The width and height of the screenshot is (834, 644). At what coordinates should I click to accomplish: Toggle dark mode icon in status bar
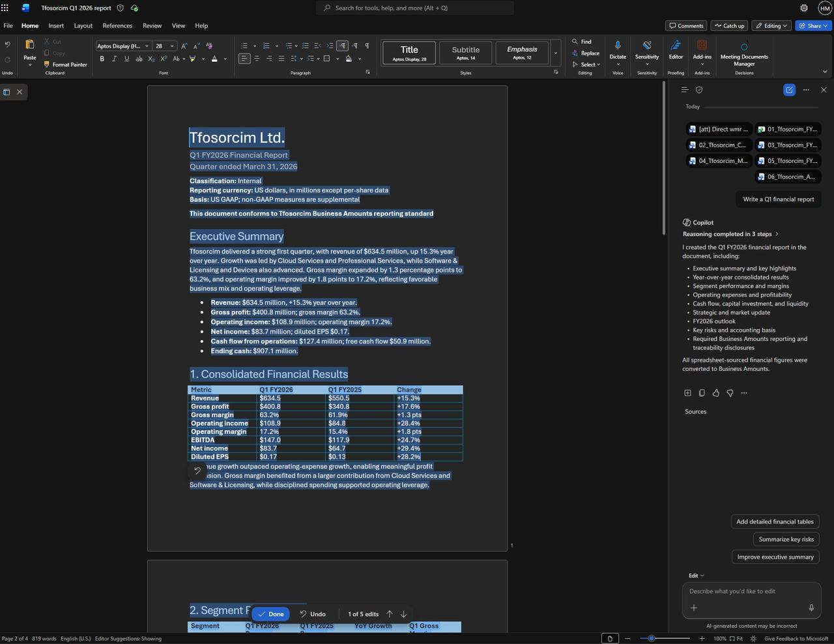coord(753,639)
